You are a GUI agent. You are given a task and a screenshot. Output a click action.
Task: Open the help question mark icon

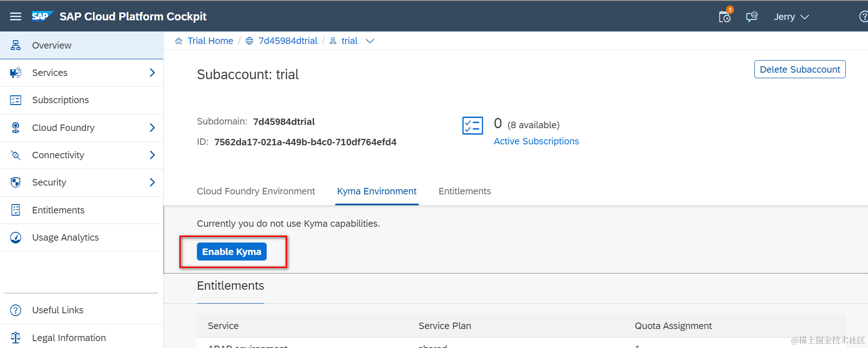[x=863, y=17]
